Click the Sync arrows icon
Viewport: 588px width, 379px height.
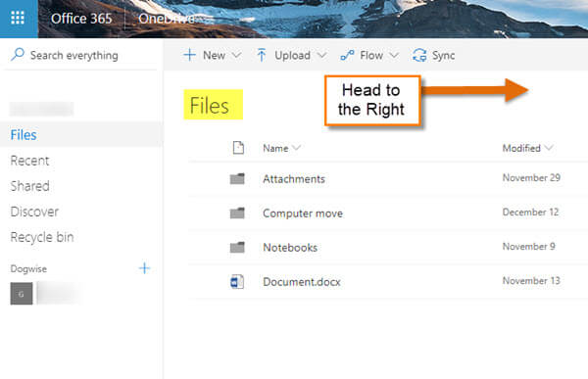pyautogui.click(x=419, y=55)
